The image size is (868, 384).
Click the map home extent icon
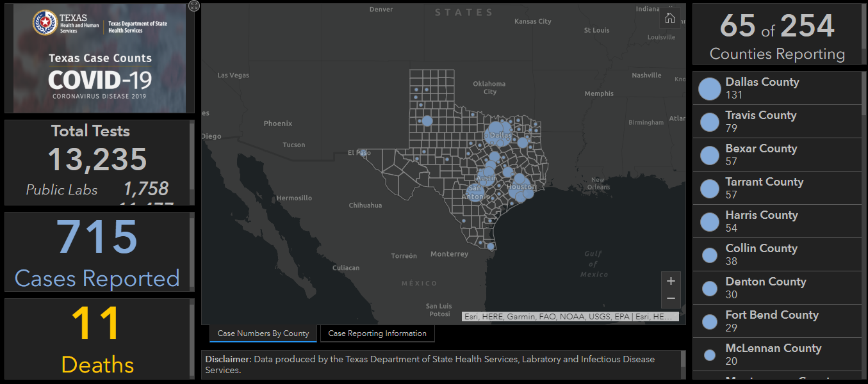coord(670,18)
